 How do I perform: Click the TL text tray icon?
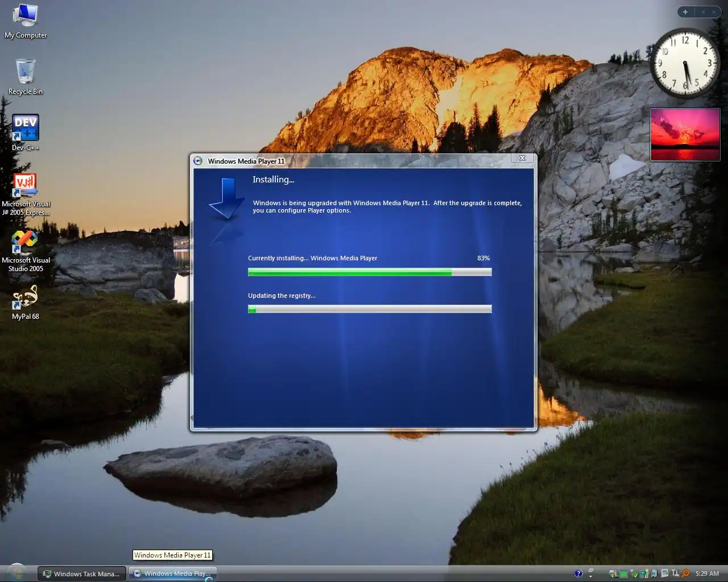(675, 573)
